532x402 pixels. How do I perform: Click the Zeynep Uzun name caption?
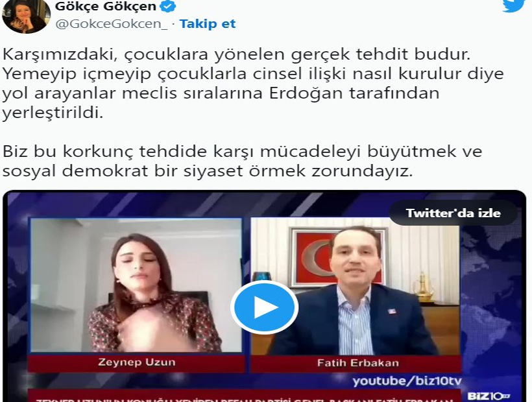[x=136, y=362]
